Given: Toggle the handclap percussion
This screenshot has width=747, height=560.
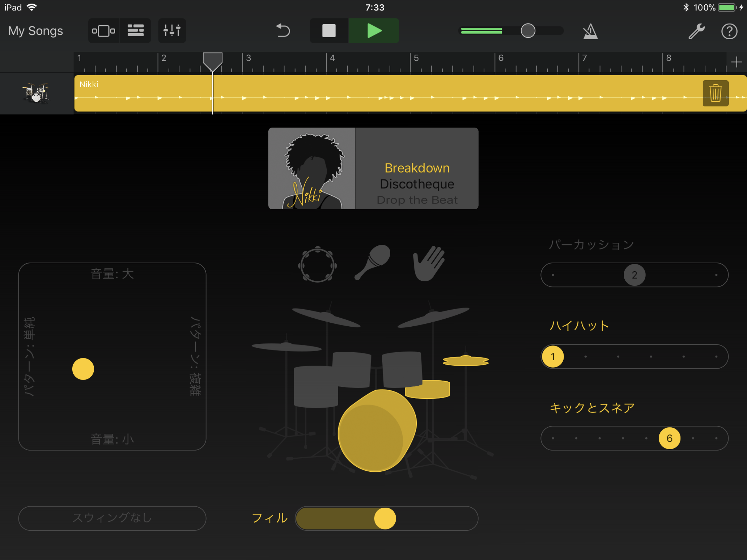Looking at the screenshot, I should coord(429,263).
